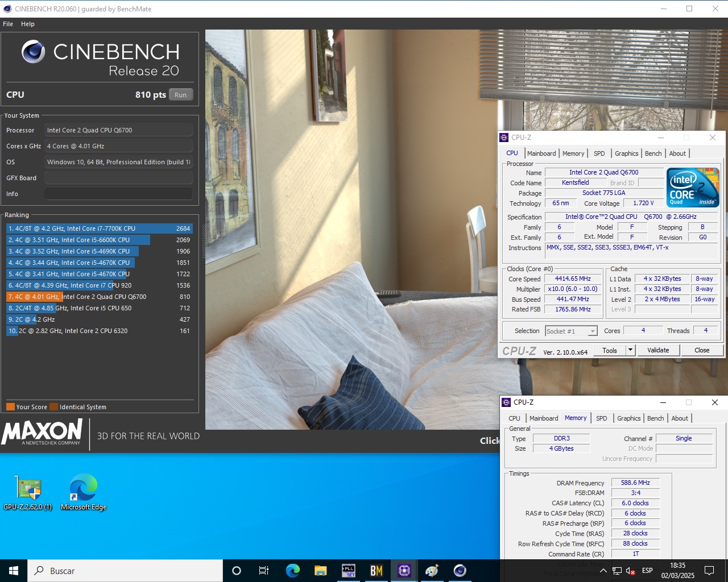Viewport: 728px width, 582px height.
Task: Switch to the SetFSB PLL taskbar app
Action: pos(348,571)
